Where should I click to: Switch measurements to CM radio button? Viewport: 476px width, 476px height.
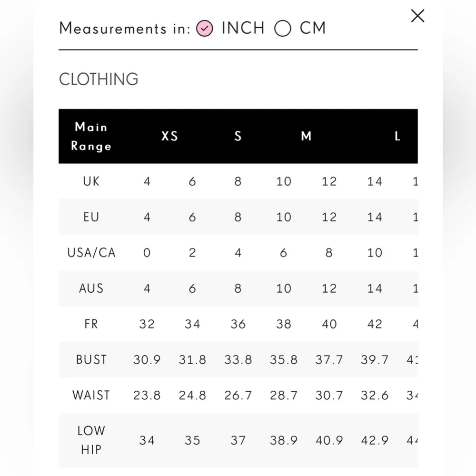tap(283, 29)
